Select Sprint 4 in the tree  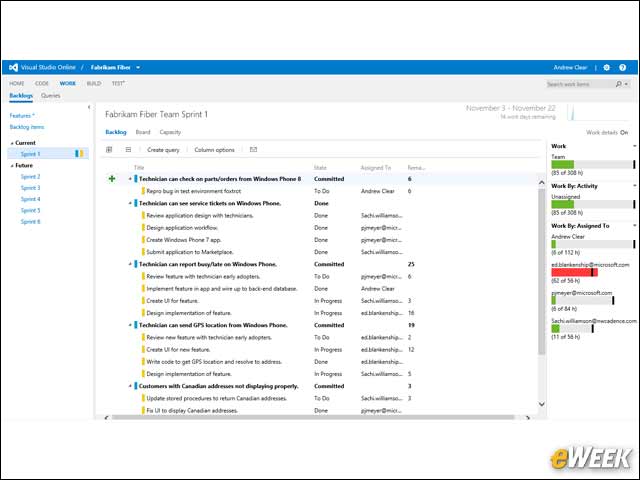coord(30,199)
